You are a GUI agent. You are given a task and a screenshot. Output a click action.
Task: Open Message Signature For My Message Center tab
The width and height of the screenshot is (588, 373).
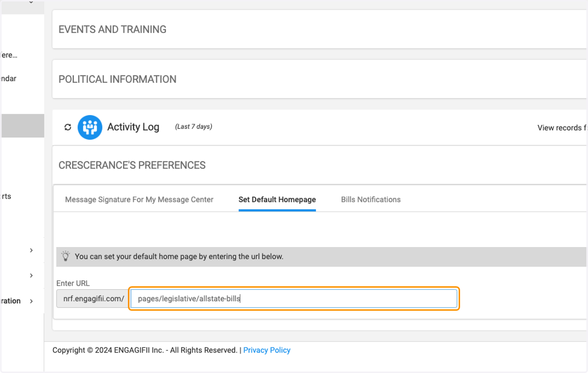click(x=139, y=199)
